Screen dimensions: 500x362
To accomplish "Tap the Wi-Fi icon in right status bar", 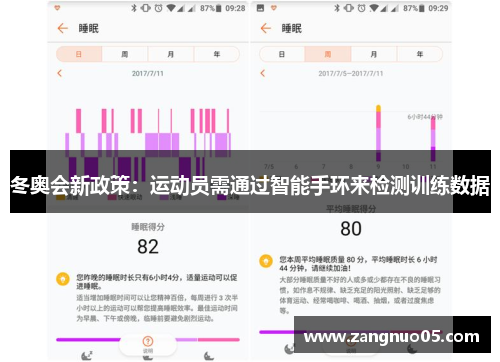I will (374, 8).
